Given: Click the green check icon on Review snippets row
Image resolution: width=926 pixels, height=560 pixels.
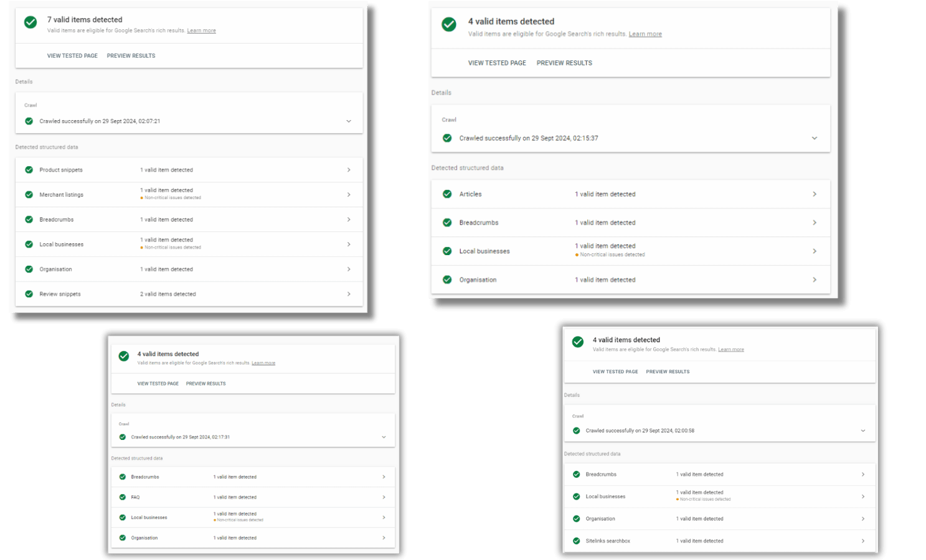Looking at the screenshot, I should coord(29,294).
